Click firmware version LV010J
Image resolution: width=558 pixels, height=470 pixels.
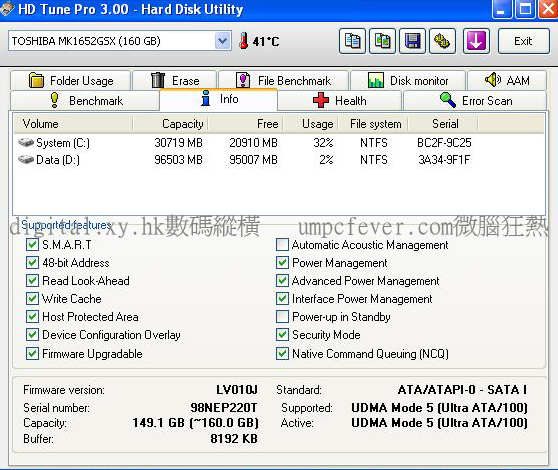coord(237,390)
